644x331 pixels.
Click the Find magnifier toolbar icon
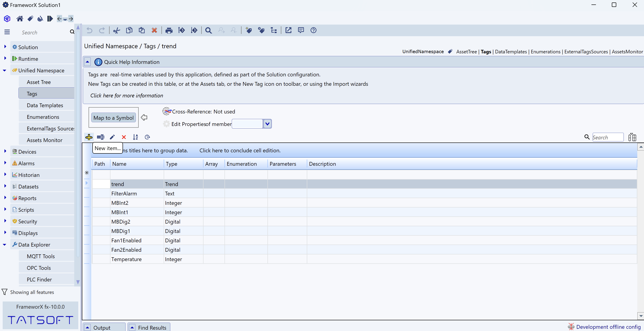point(208,30)
